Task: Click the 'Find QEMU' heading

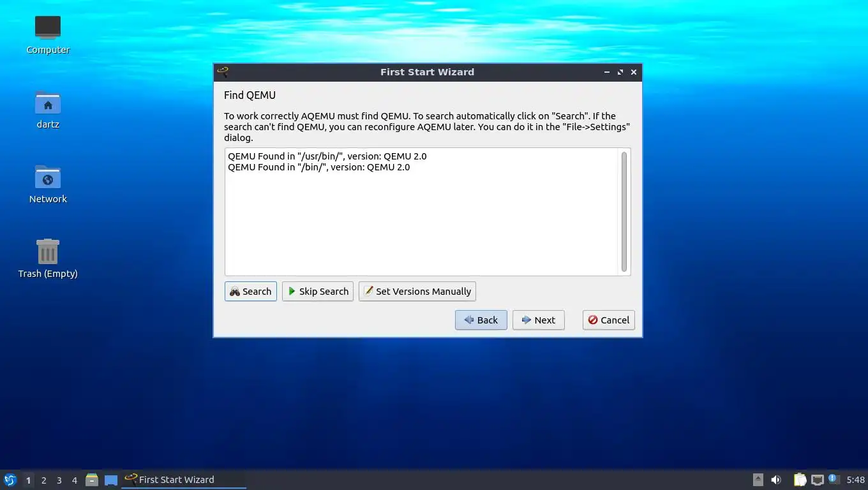Action: [250, 96]
